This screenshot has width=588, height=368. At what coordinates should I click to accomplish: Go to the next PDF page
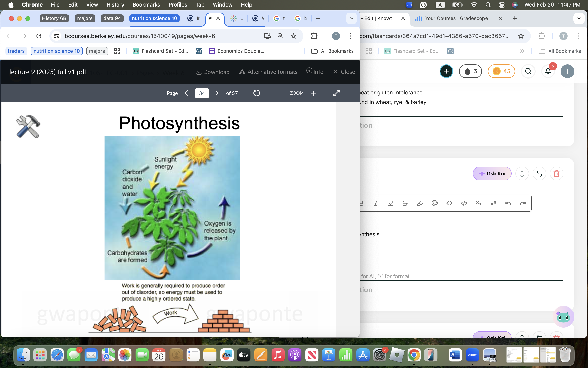pos(217,93)
